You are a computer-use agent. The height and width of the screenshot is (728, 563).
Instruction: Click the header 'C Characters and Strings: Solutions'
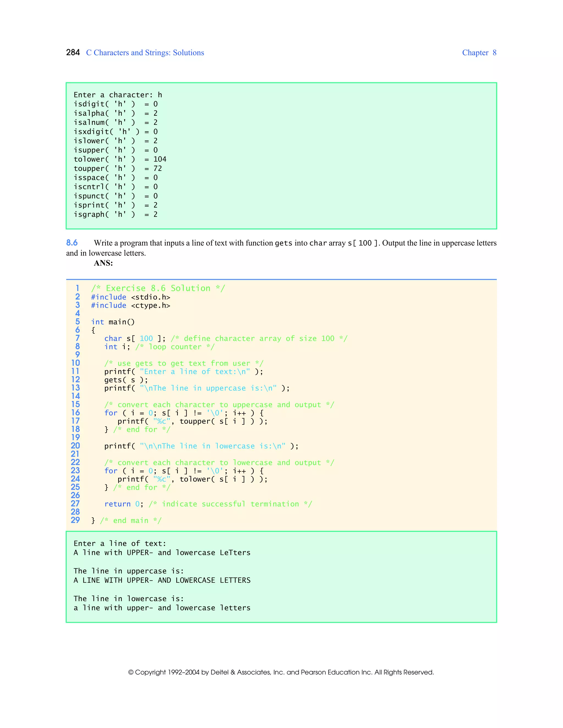point(145,53)
